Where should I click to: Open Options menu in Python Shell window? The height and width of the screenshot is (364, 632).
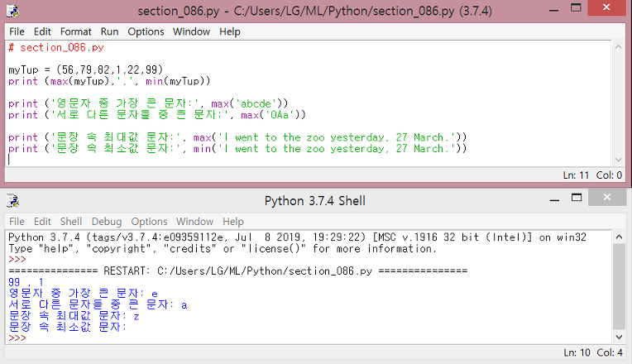[149, 222]
